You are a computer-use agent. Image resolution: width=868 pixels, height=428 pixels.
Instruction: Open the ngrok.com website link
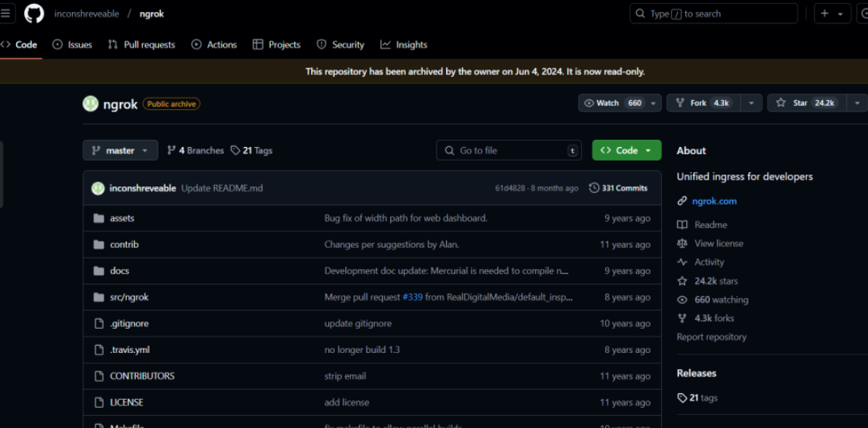point(714,201)
